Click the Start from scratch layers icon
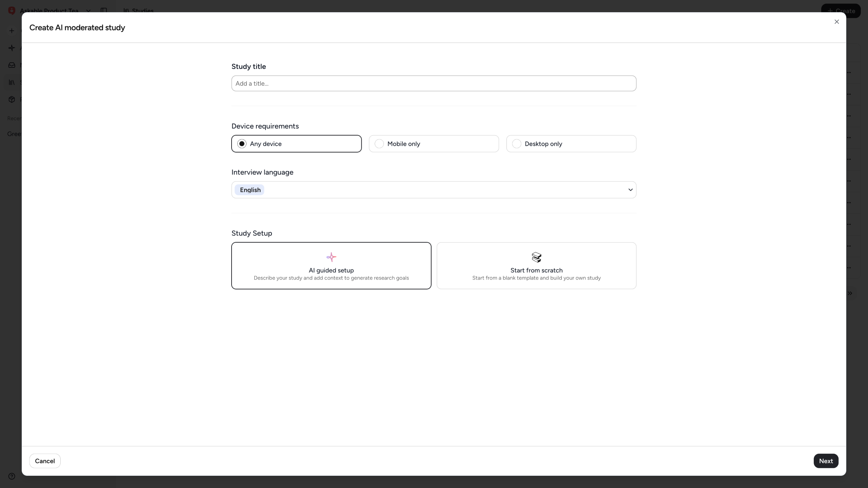 536,257
